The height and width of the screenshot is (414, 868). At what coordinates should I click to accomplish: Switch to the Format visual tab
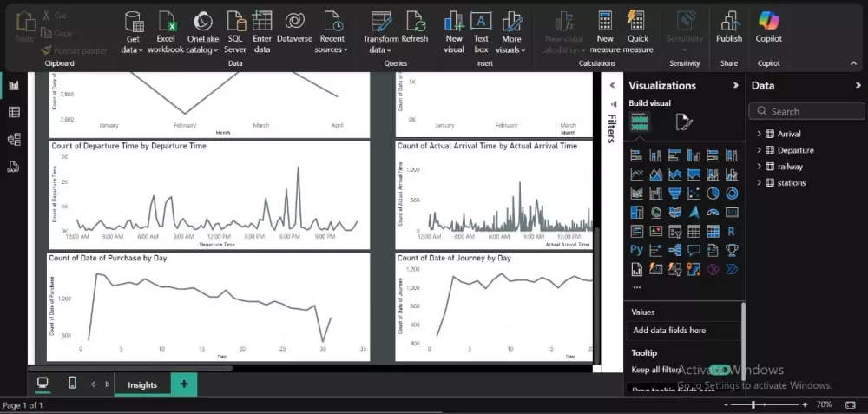tap(684, 122)
